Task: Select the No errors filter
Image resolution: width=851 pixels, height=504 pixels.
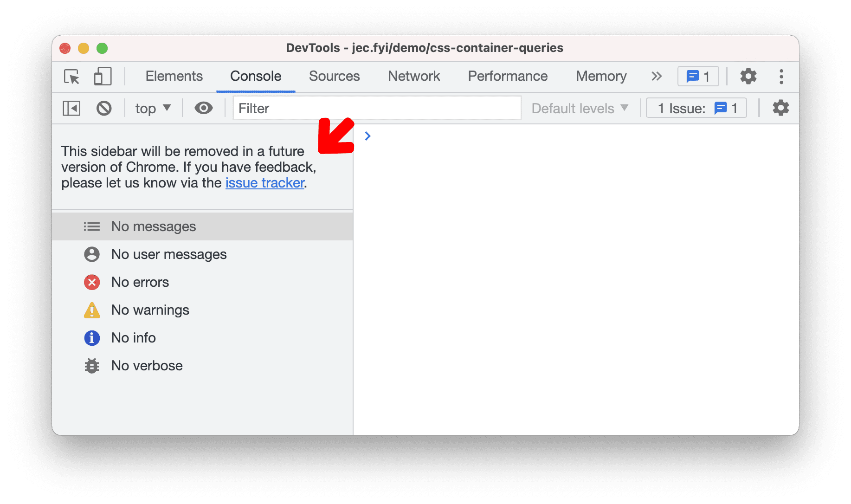Action: pyautogui.click(x=140, y=282)
